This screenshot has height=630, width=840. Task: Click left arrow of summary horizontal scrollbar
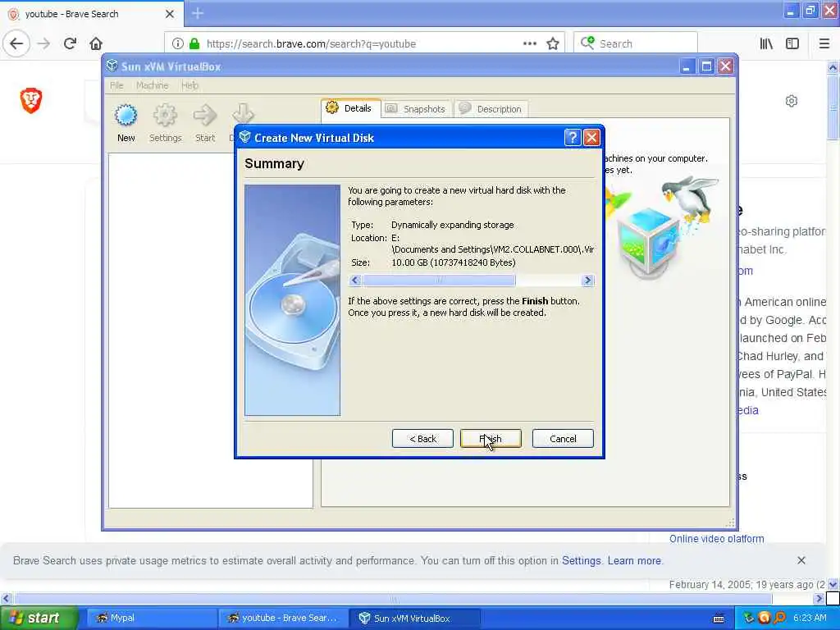click(354, 281)
